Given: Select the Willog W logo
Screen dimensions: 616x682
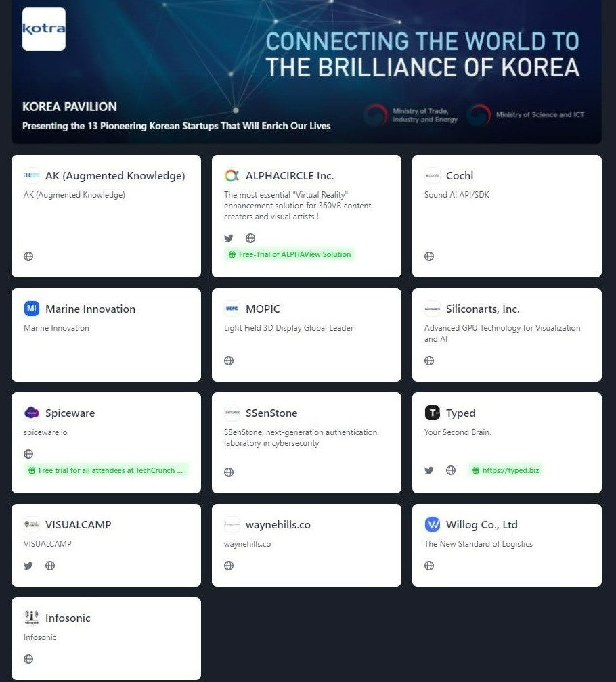Looking at the screenshot, I should click(433, 524).
